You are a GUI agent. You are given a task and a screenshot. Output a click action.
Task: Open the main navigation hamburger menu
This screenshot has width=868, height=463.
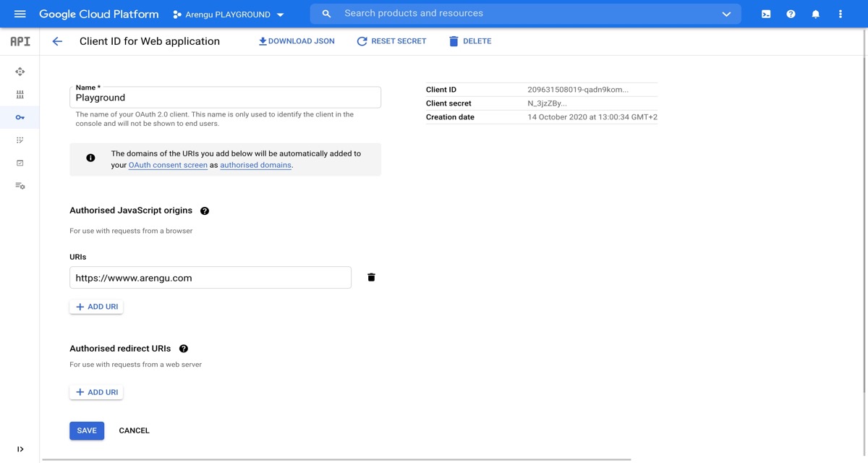[x=20, y=14]
